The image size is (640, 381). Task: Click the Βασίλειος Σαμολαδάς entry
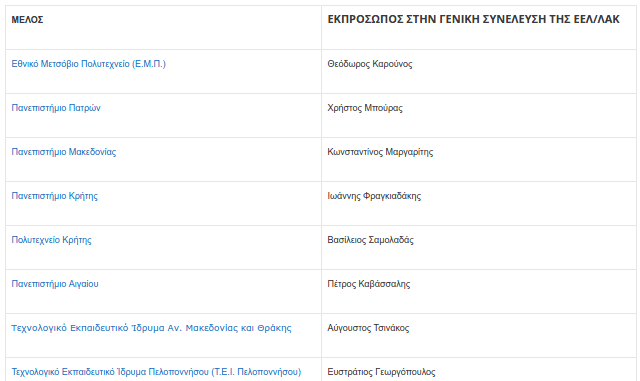371,240
